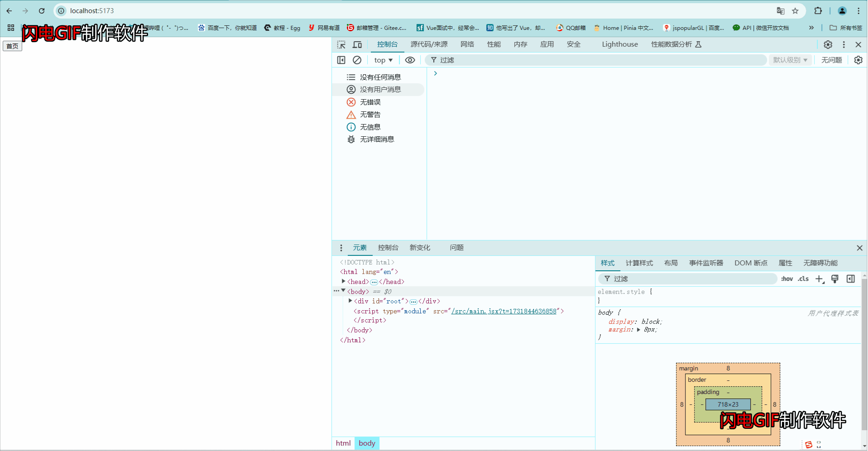Toggle the console sidebar icon
This screenshot has width=868, height=451.
click(x=341, y=60)
